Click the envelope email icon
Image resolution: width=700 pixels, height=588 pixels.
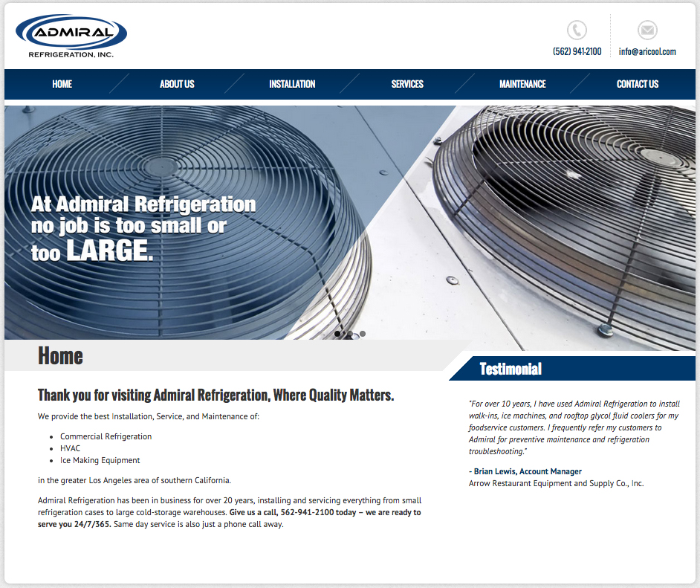point(647,30)
